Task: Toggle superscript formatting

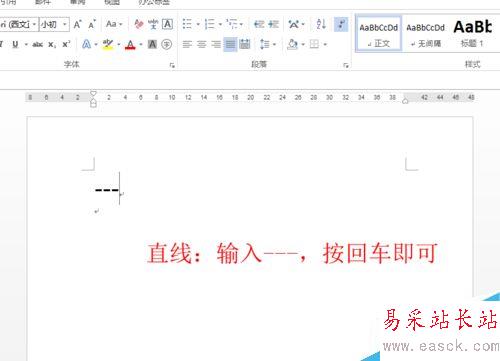Action: (x=66, y=44)
